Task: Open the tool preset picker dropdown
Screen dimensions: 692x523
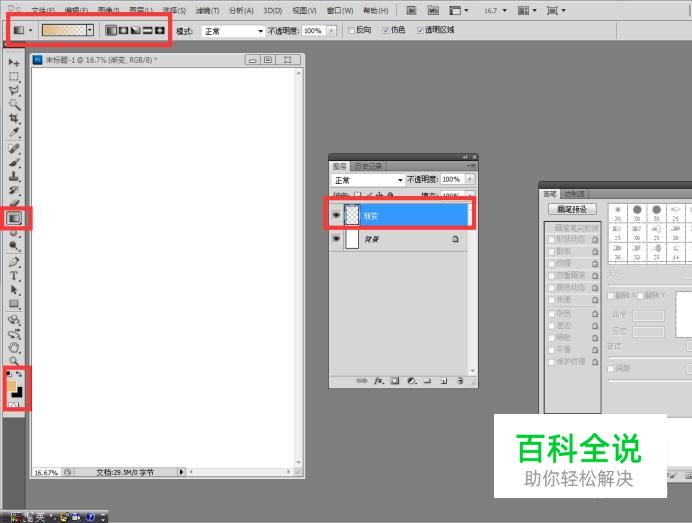Action: point(30,30)
